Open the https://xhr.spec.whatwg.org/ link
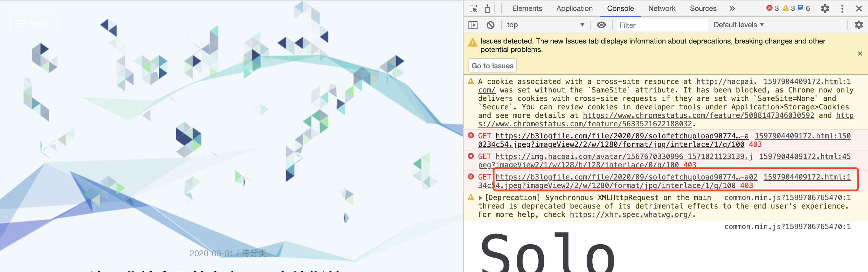The image size is (868, 272). point(630,215)
